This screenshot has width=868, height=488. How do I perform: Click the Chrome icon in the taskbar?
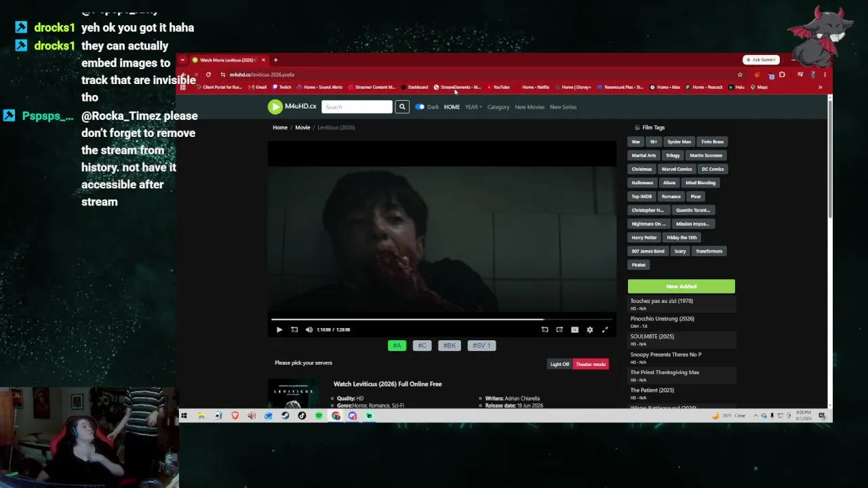pyautogui.click(x=336, y=415)
